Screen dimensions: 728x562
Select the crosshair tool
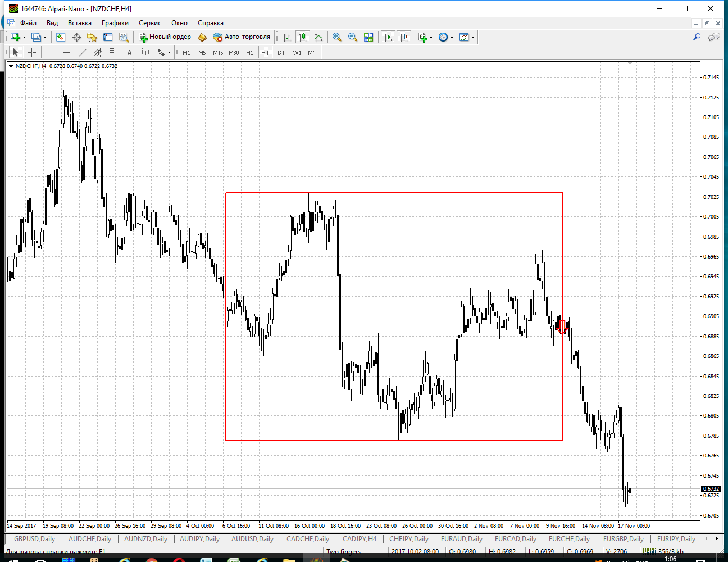[x=32, y=52]
